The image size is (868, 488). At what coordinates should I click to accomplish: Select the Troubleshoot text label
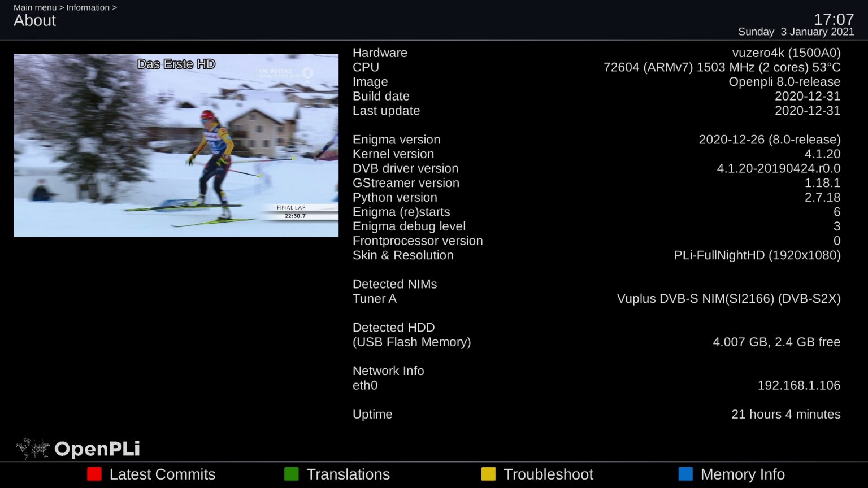pos(548,474)
